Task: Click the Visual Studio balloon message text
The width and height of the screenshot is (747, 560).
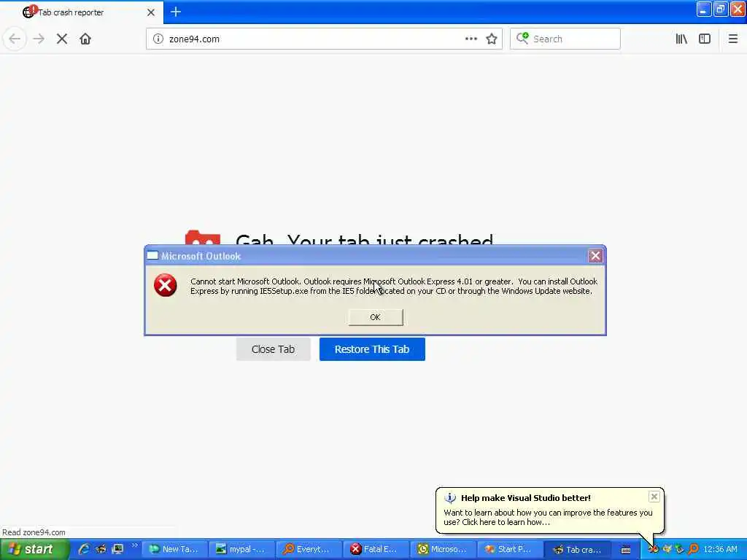Action: click(x=548, y=518)
